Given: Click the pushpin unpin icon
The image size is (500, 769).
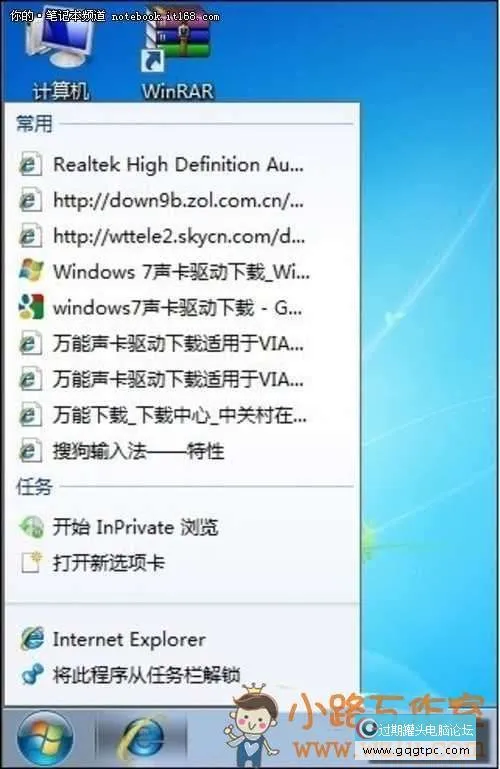Looking at the screenshot, I should (x=32, y=675).
